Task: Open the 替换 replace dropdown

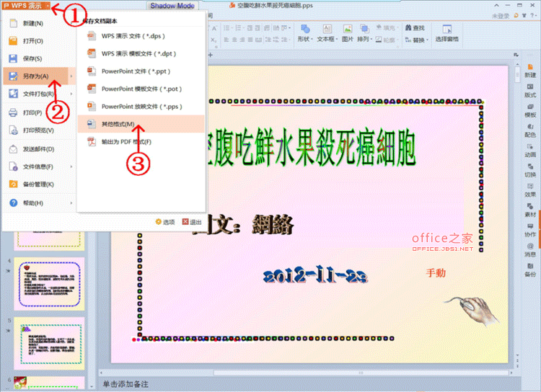Action: click(x=417, y=40)
